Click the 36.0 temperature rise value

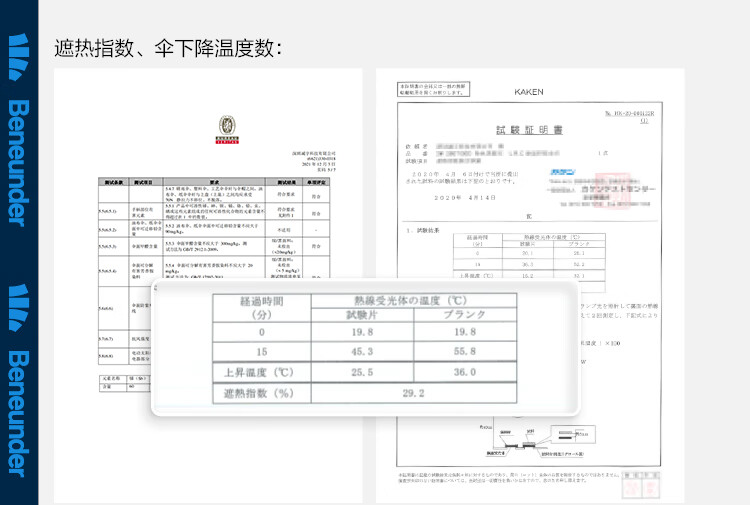coord(465,372)
